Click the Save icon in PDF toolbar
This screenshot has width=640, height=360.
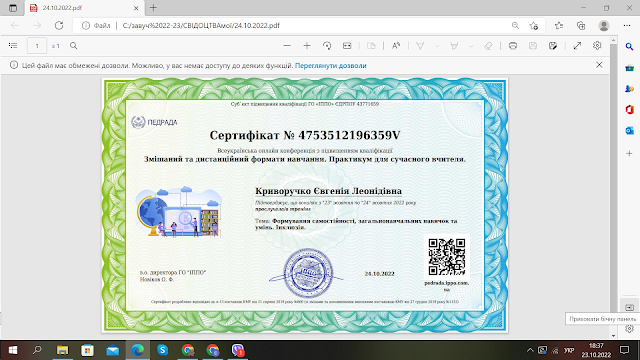(533, 46)
